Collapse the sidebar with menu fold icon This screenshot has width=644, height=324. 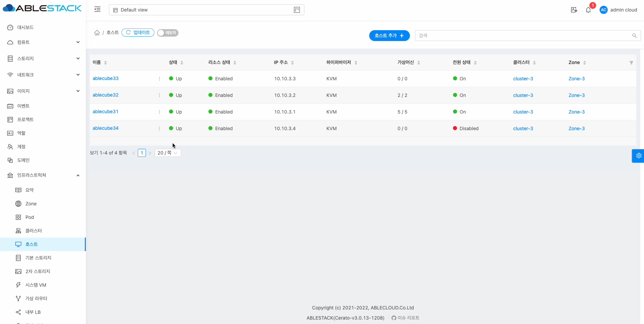click(x=97, y=9)
